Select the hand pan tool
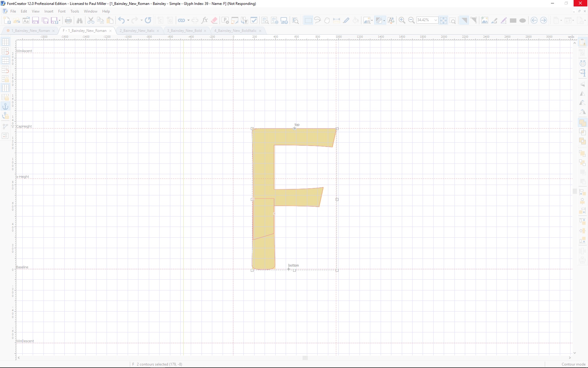 pos(327,21)
